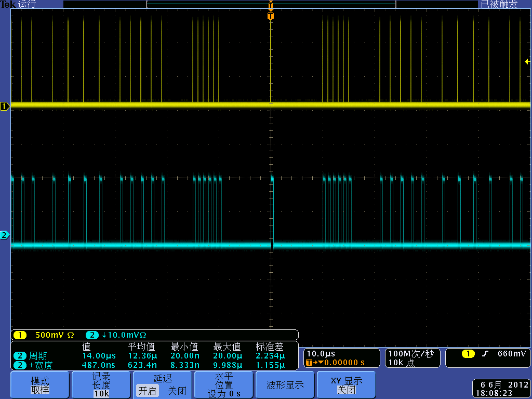The image size is (532, 399).
Task: Click channel 1 badge showing 500mV scale
Action: pyautogui.click(x=20, y=335)
